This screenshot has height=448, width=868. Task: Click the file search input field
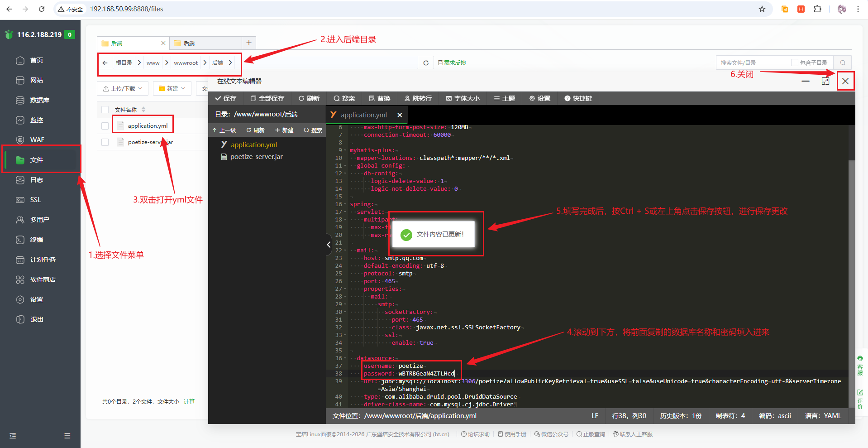coord(753,63)
